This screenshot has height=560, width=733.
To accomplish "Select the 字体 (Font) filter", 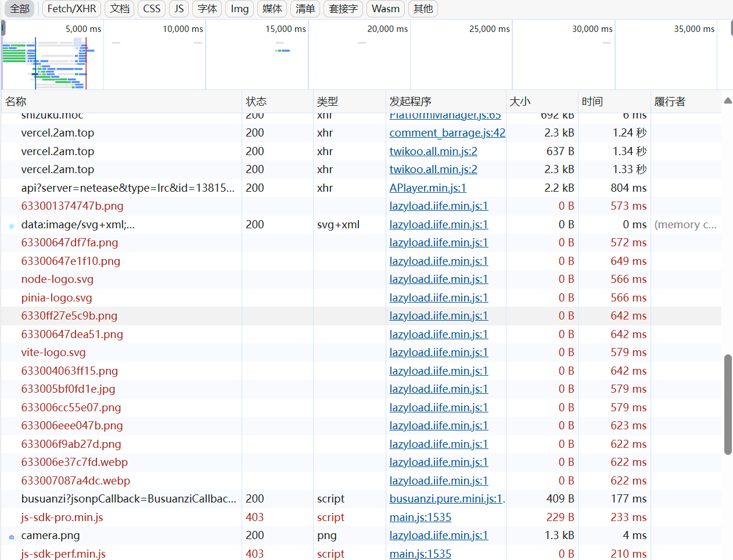I will 207,9.
